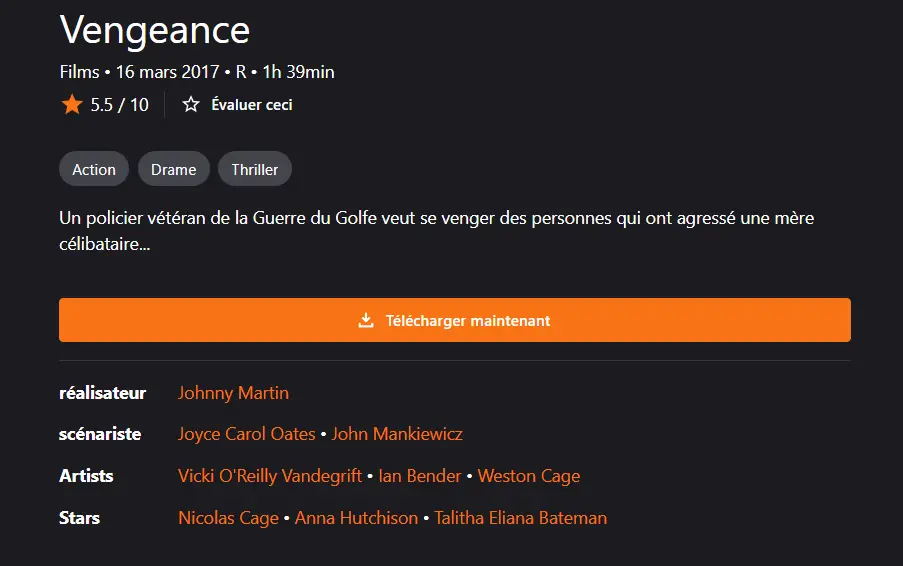Open Ian Bender artist link
The height and width of the screenshot is (566, 903).
click(420, 476)
